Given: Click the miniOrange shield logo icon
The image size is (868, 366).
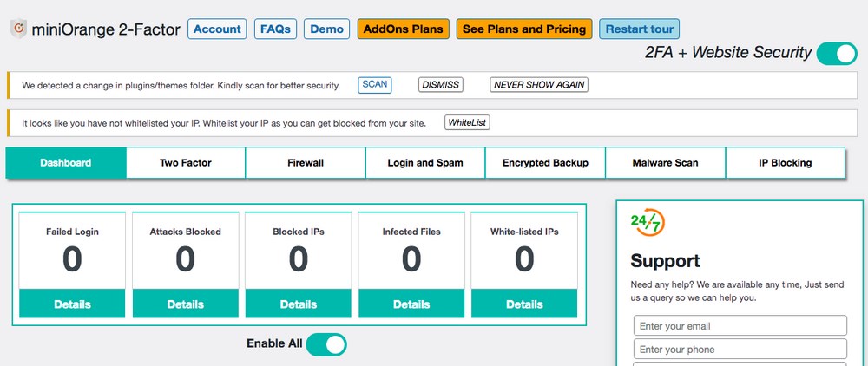Looking at the screenshot, I should click(x=18, y=29).
